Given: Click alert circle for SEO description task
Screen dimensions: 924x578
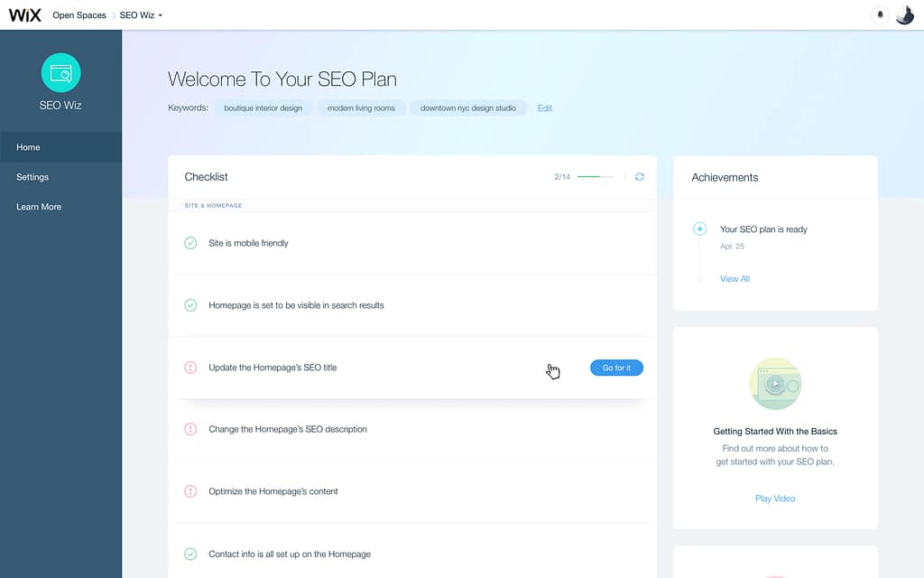Looking at the screenshot, I should click(189, 429).
